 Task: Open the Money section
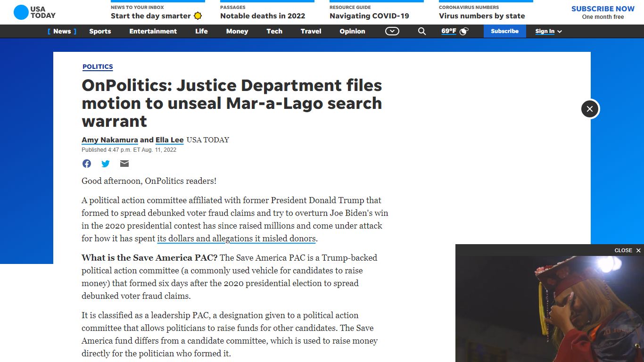[237, 31]
